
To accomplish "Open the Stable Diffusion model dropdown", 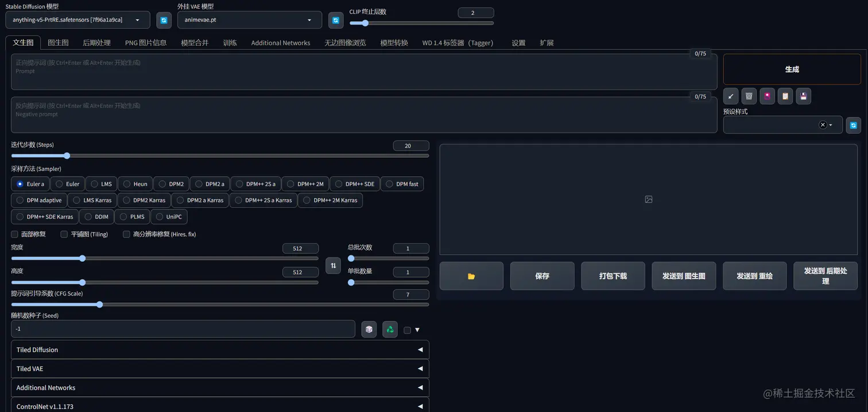I will (x=78, y=20).
